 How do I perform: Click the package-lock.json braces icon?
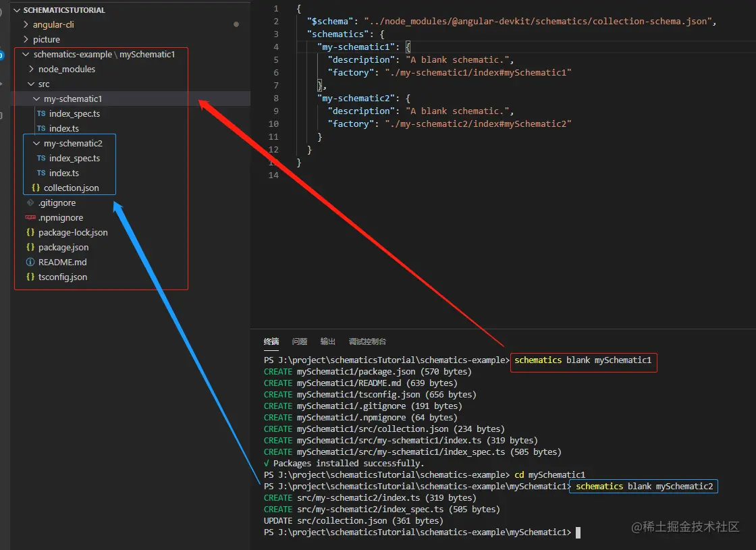30,232
